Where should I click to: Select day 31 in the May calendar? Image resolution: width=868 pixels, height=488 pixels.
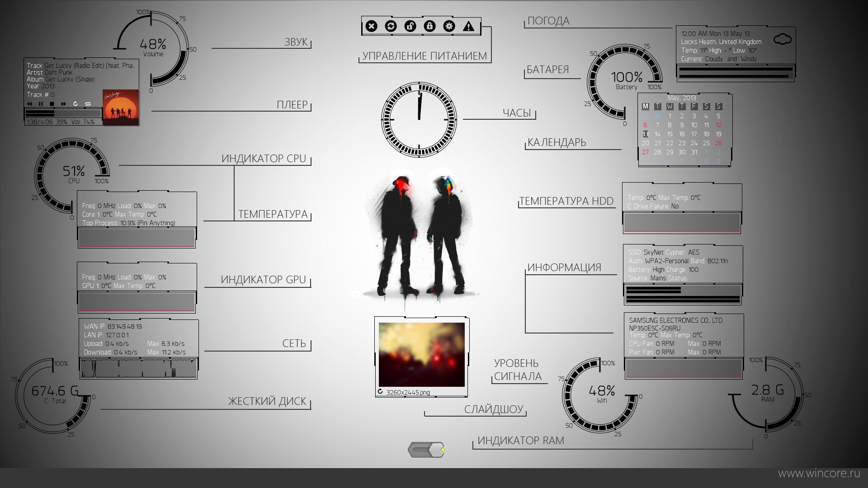[694, 152]
